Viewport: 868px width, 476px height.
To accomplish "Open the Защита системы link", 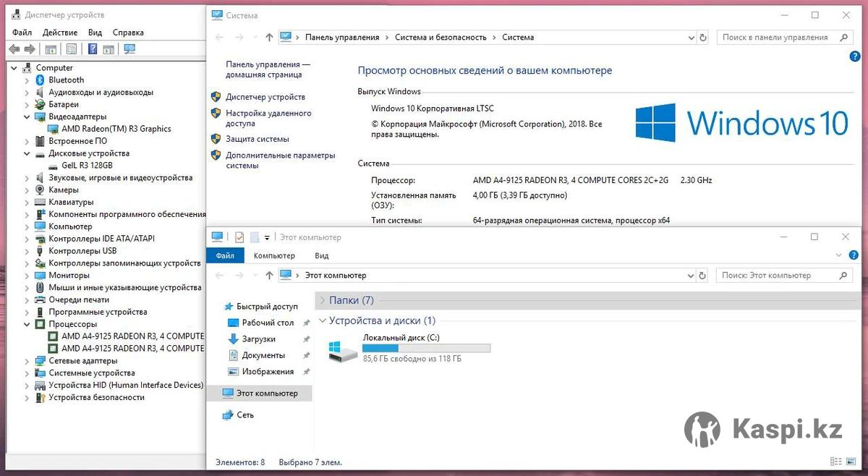I will (257, 139).
